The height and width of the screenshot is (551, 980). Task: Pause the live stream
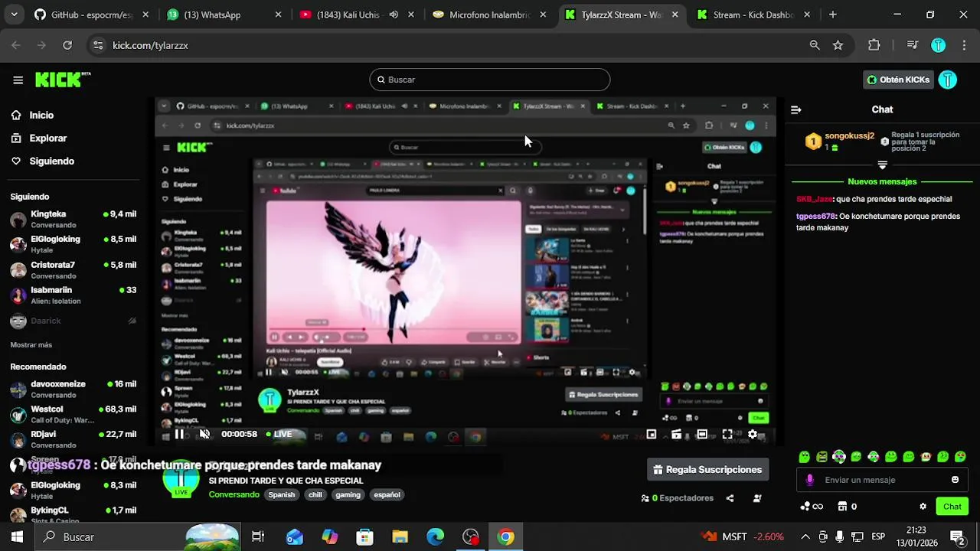click(x=179, y=434)
